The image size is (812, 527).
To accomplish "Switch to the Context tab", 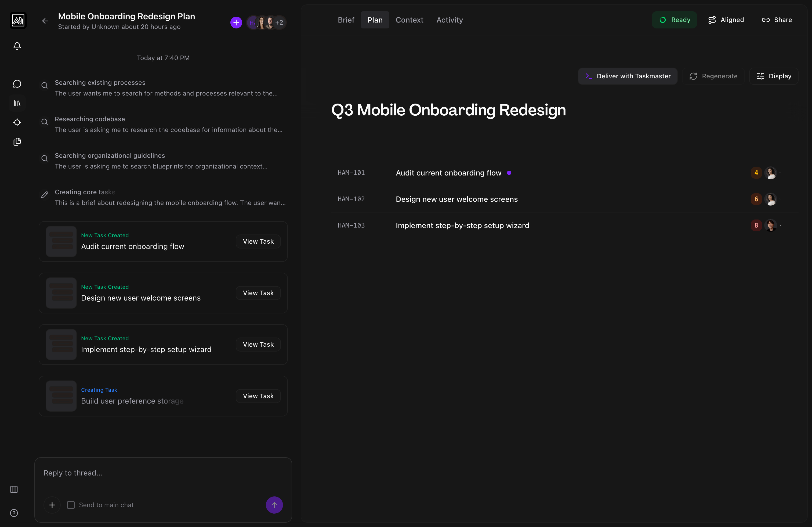I will [409, 20].
